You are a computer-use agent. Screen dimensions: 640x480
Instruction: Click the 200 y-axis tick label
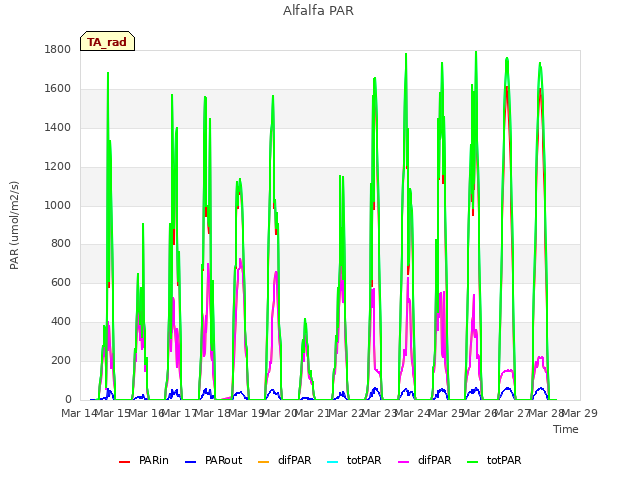[x=61, y=360]
